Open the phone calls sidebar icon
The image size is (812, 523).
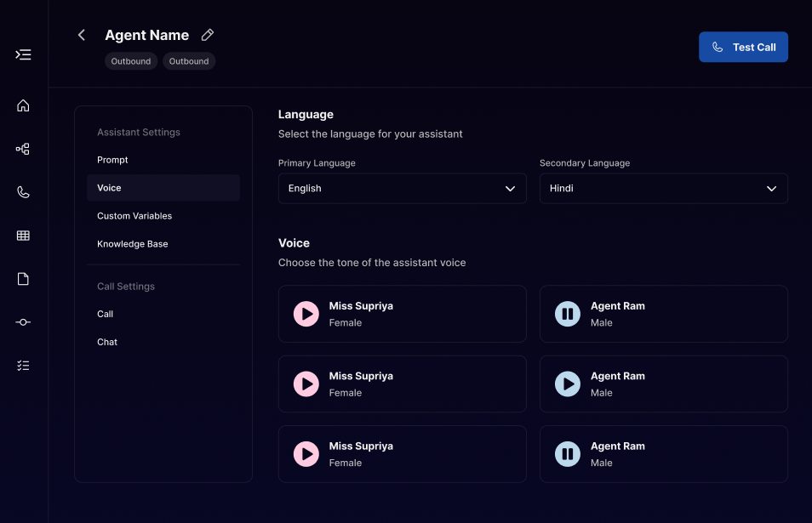tap(24, 192)
